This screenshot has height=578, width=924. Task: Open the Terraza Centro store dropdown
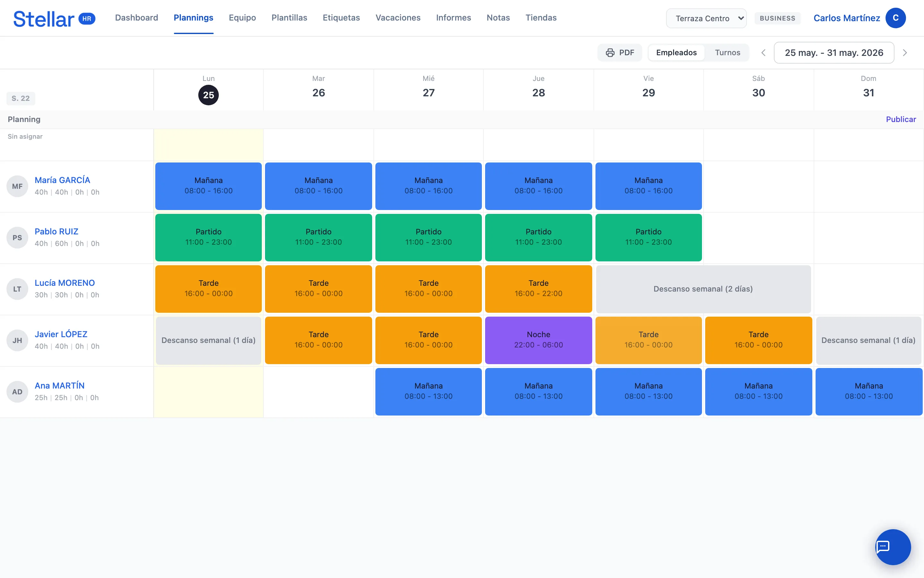(x=706, y=18)
